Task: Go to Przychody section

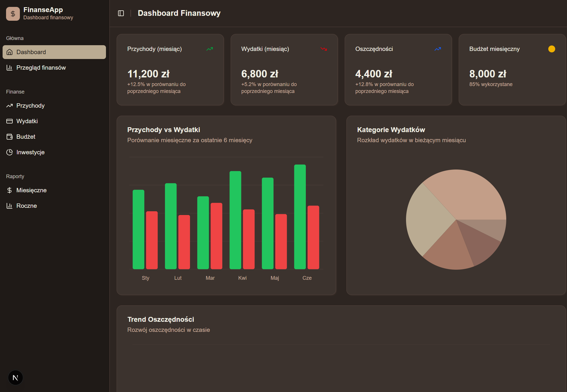Action: (x=30, y=106)
